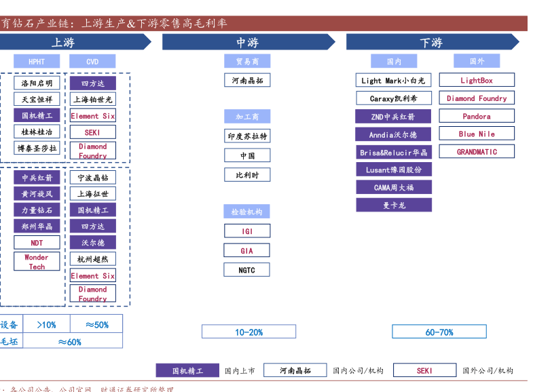Select the 贸易商 header
This screenshot has width=533, height=392.
(247, 61)
